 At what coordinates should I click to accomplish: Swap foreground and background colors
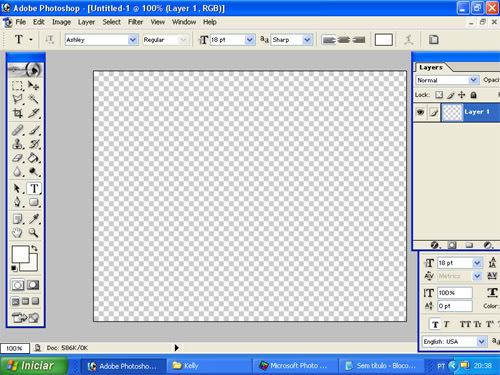(34, 248)
